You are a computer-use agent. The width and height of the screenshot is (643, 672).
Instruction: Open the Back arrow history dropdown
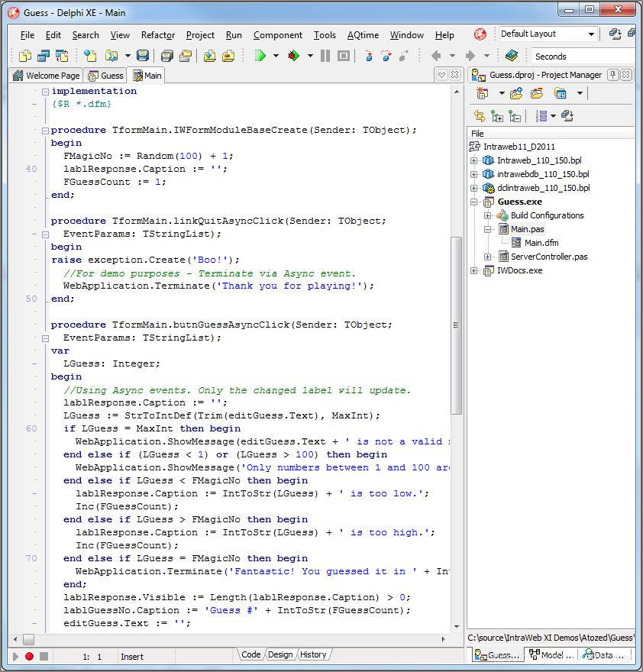pos(452,56)
